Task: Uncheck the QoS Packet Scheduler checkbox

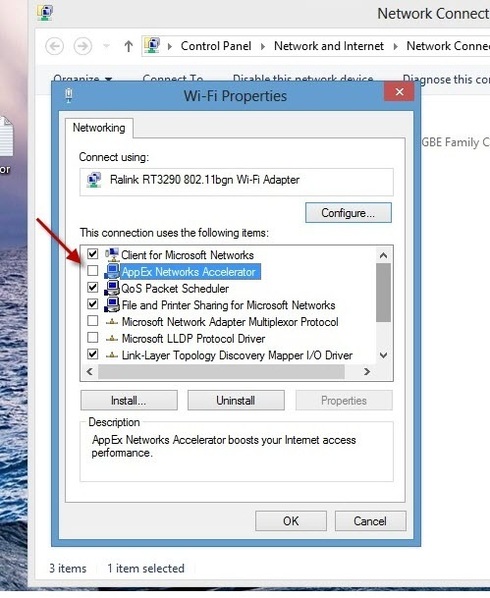Action: coord(92,287)
